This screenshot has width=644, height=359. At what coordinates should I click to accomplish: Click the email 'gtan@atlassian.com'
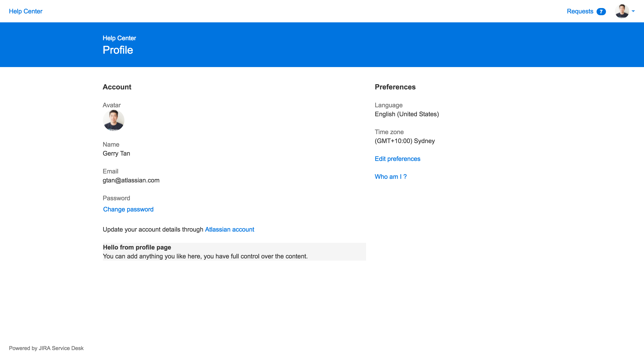click(x=131, y=180)
